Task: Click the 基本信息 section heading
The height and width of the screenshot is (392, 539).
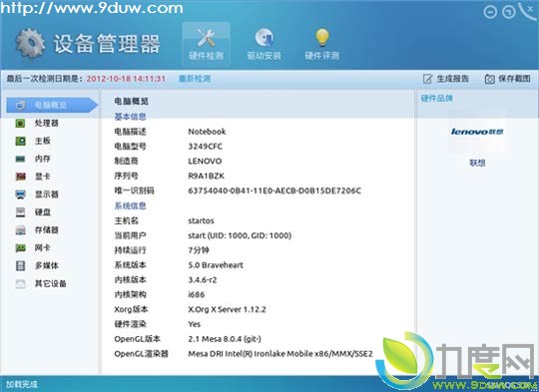Action: pos(131,117)
